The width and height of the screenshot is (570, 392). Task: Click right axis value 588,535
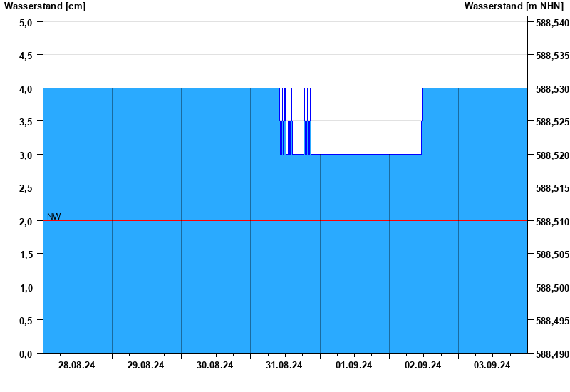click(x=553, y=56)
